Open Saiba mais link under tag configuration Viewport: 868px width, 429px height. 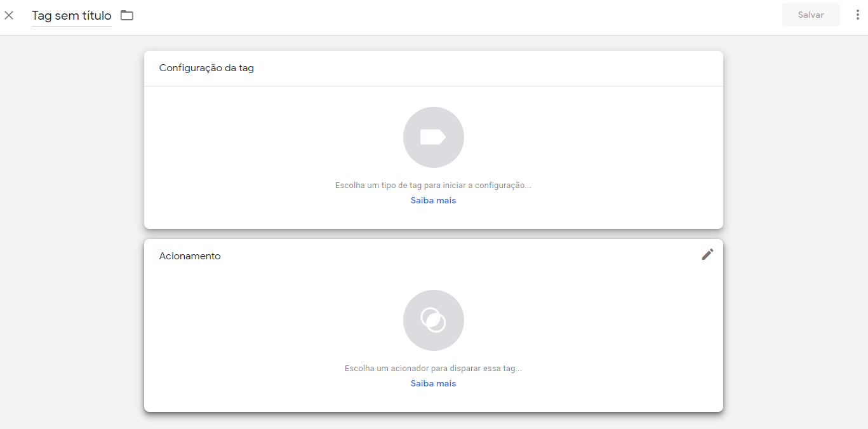(433, 200)
